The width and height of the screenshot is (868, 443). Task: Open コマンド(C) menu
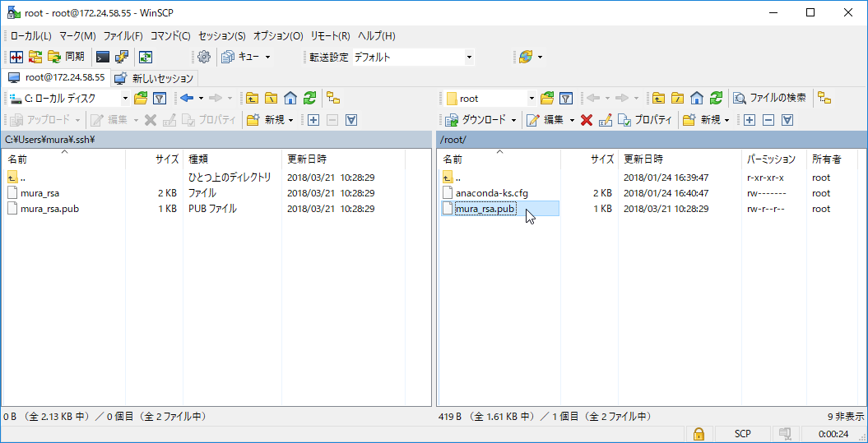pos(170,36)
